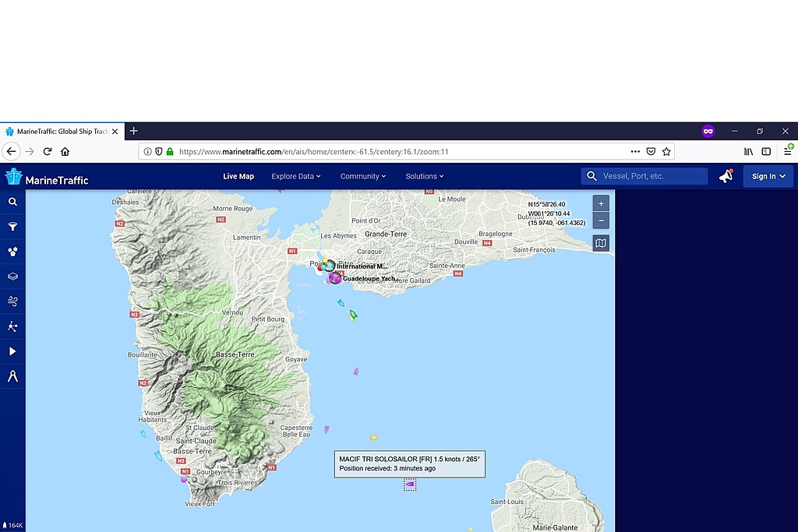
Task: Click the MACIF TRI SOLOSAILOR tooltip text
Action: click(410, 464)
